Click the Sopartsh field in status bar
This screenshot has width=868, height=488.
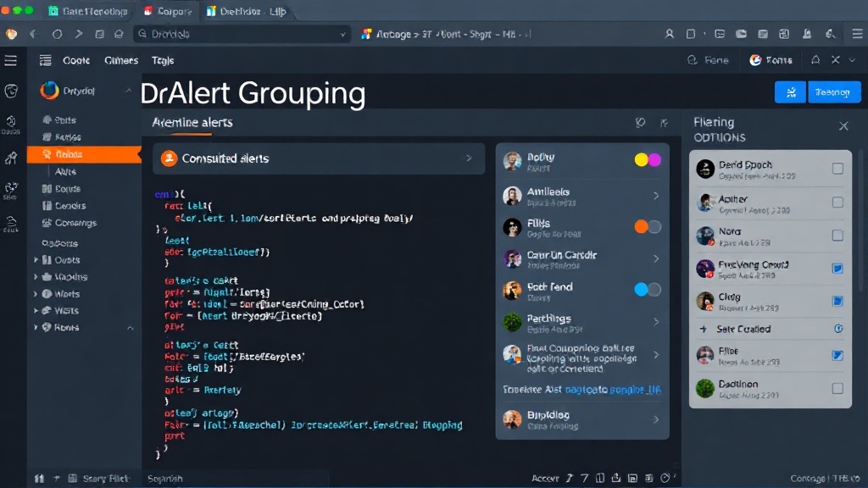(x=236, y=479)
